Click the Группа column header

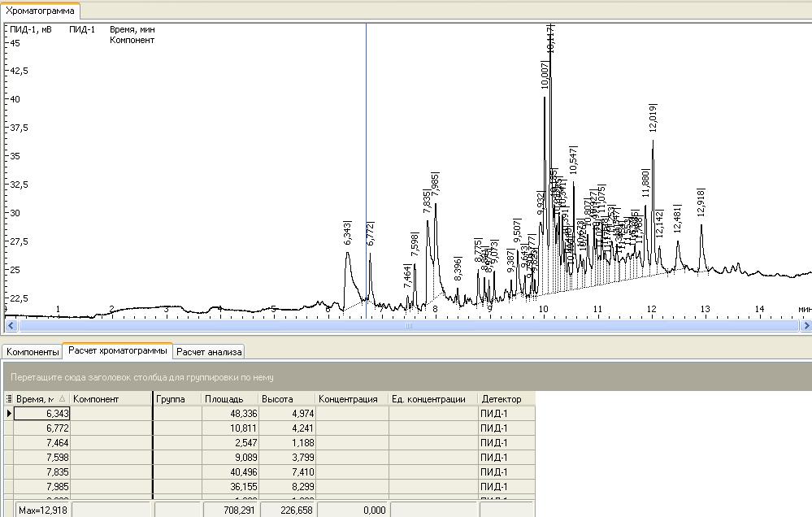coord(176,399)
